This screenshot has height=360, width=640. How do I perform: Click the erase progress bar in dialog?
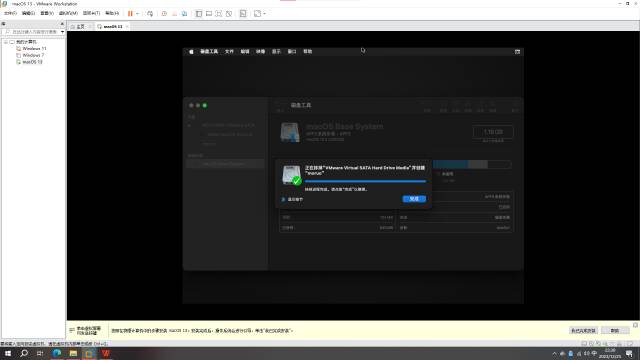(365, 181)
